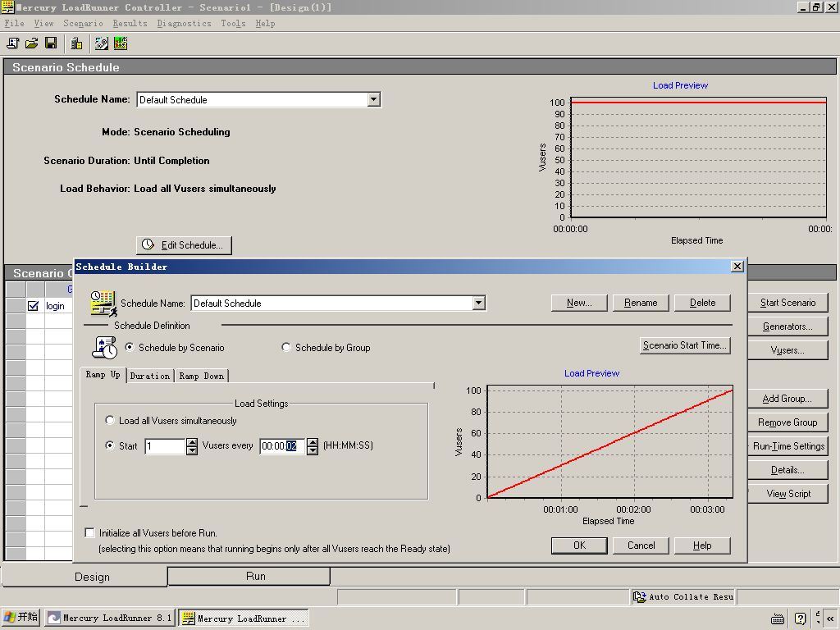Open the Diagnostics menu
The height and width of the screenshot is (630, 840).
tap(184, 24)
